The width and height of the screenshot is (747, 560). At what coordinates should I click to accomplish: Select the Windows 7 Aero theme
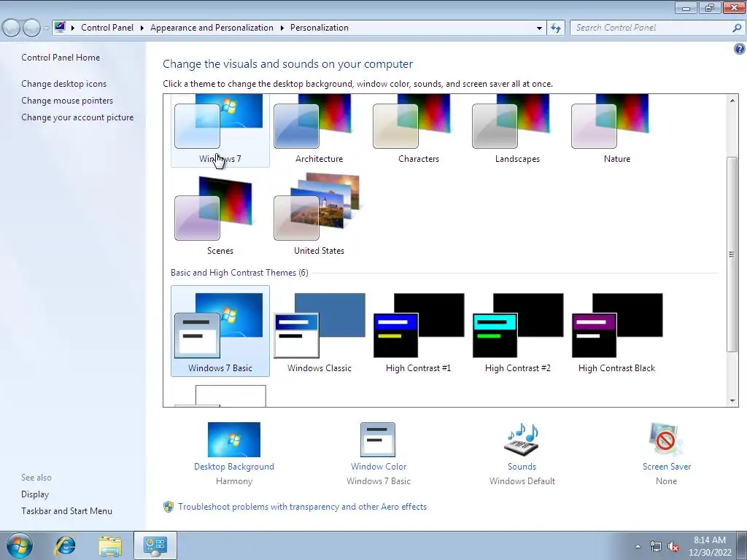(x=220, y=130)
